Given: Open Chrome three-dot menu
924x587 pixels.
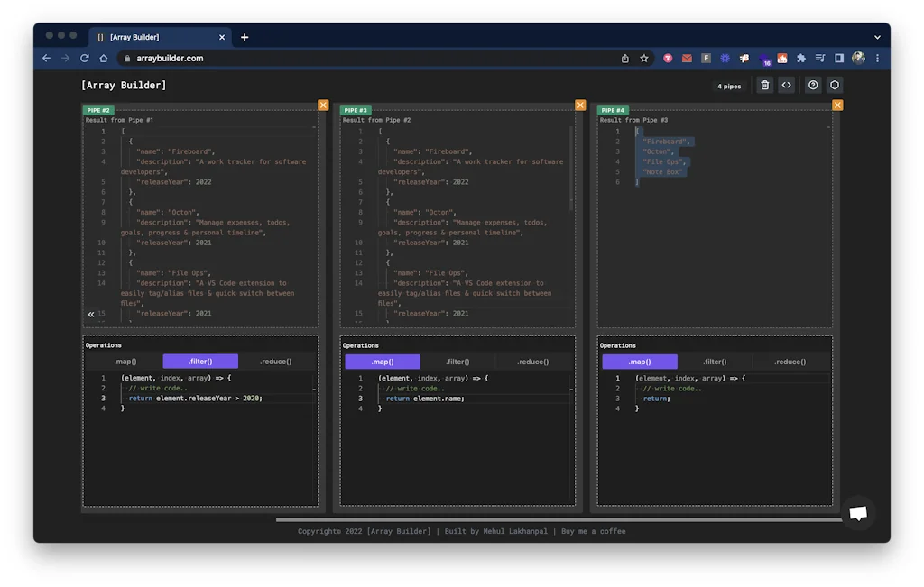Looking at the screenshot, I should pyautogui.click(x=877, y=59).
